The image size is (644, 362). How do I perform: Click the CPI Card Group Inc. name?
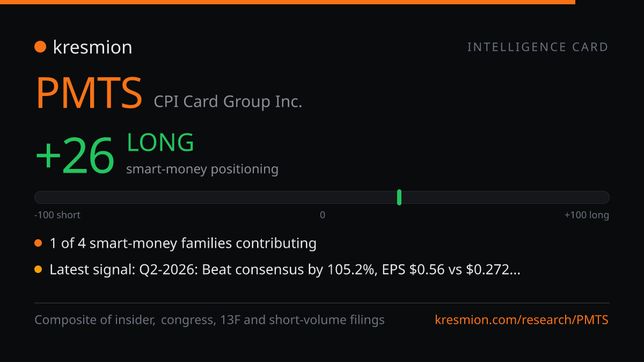tap(228, 101)
